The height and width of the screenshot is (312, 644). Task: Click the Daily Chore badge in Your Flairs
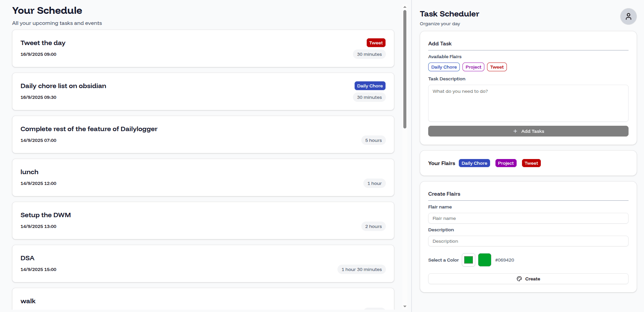click(474, 163)
